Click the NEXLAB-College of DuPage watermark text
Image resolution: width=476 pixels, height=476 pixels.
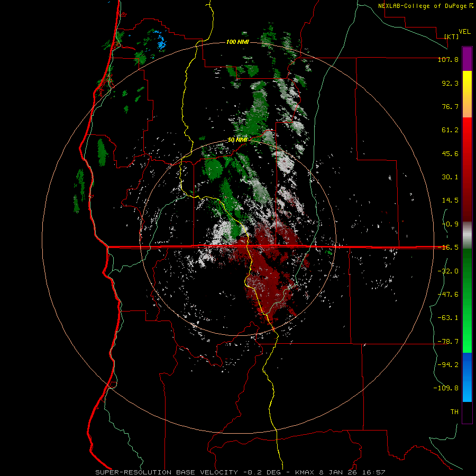coord(425,6)
